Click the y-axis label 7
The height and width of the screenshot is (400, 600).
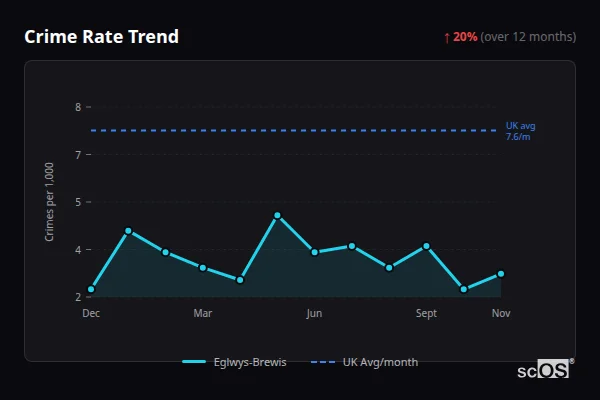pos(78,155)
